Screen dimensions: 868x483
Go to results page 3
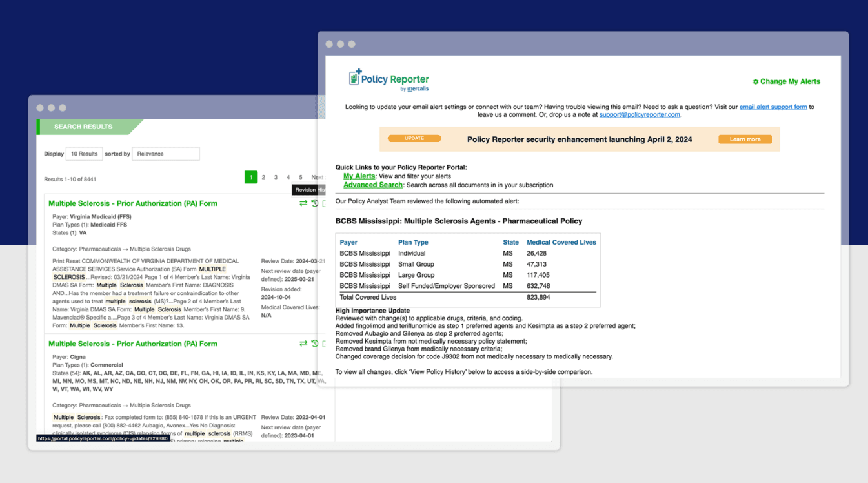(276, 177)
